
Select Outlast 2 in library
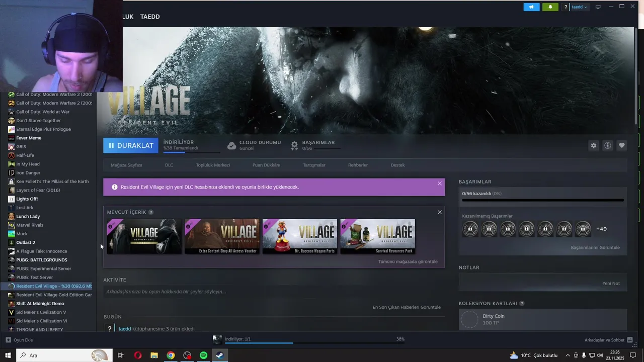point(26,242)
